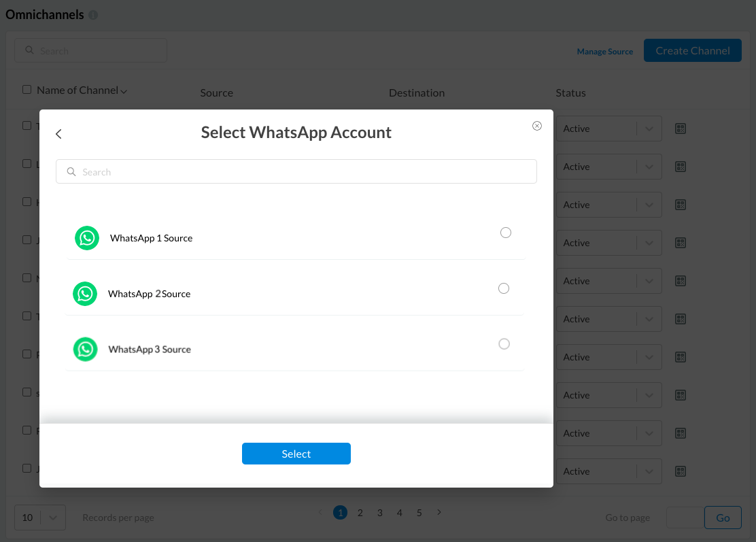Click the search field in the WhatsApp dialog
Screen dimensions: 756x542
pos(296,171)
